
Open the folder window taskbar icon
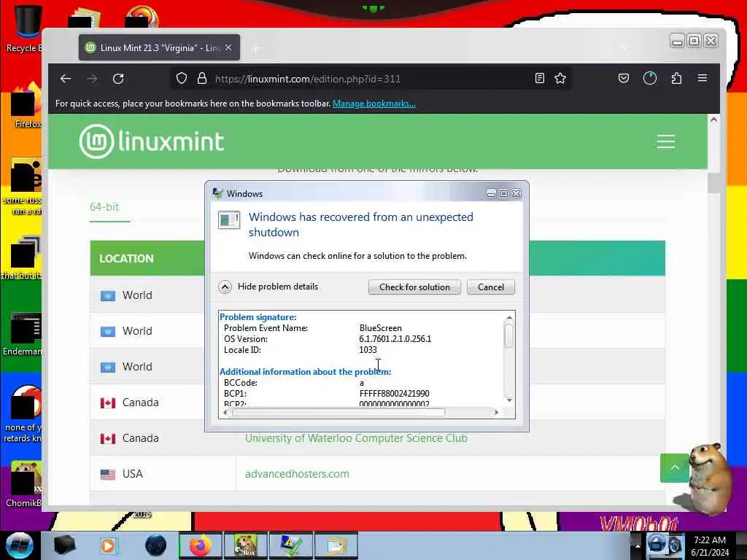pos(336,545)
